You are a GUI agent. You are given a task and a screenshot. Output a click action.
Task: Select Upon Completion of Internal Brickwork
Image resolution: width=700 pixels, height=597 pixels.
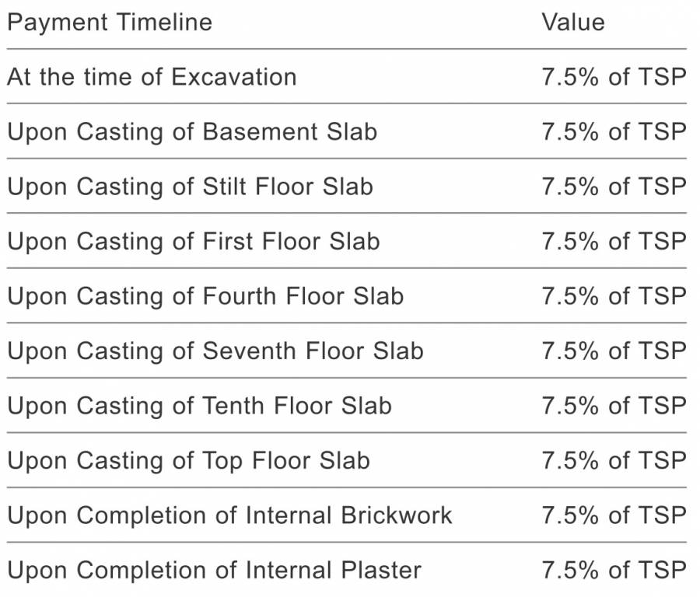pos(230,516)
